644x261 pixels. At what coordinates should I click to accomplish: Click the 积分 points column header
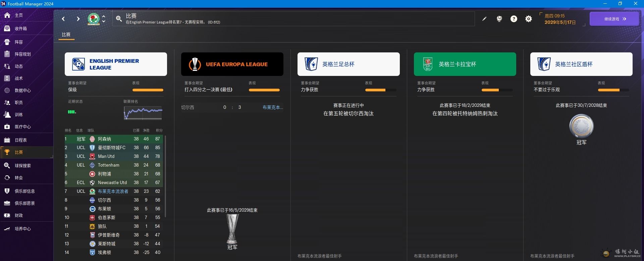[x=159, y=130]
